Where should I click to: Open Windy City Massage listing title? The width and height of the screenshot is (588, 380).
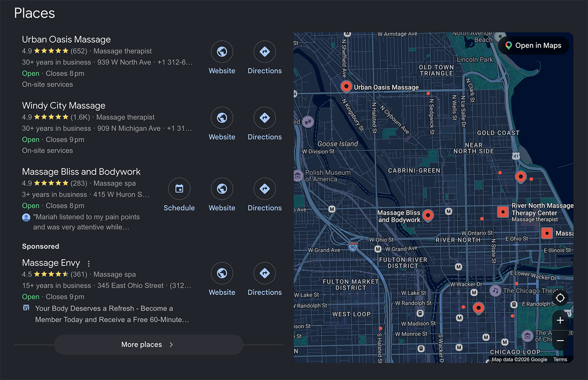point(64,106)
